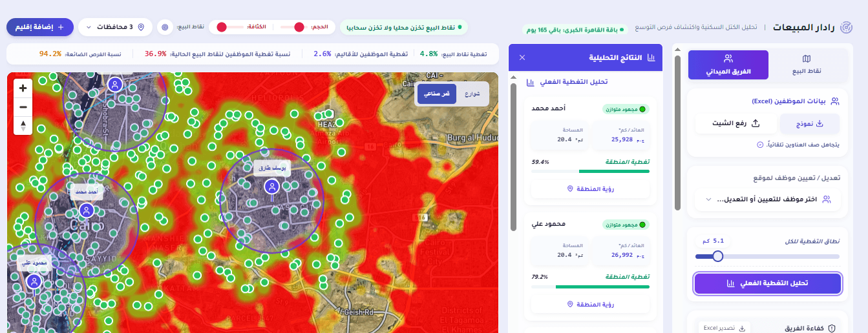Upload a sheet with رفع الشيت
This screenshot has height=333, width=868.
[735, 123]
